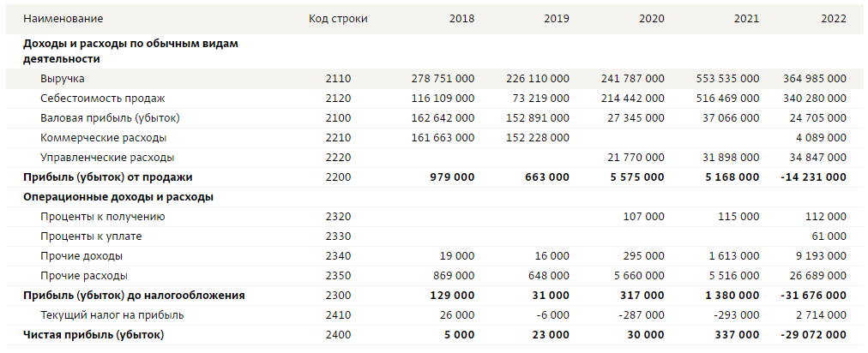Click the Наименование column header
Viewport: 868px width, 353px height.
coord(63,19)
